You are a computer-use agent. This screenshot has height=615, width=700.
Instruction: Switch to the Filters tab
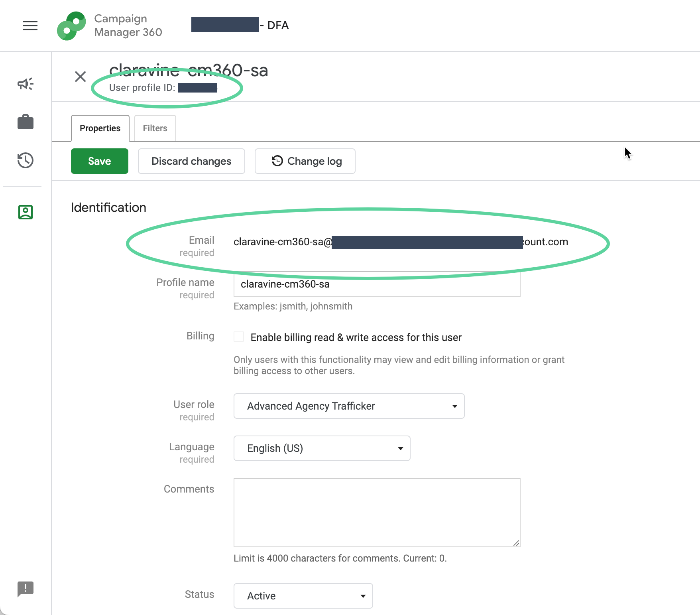point(155,128)
